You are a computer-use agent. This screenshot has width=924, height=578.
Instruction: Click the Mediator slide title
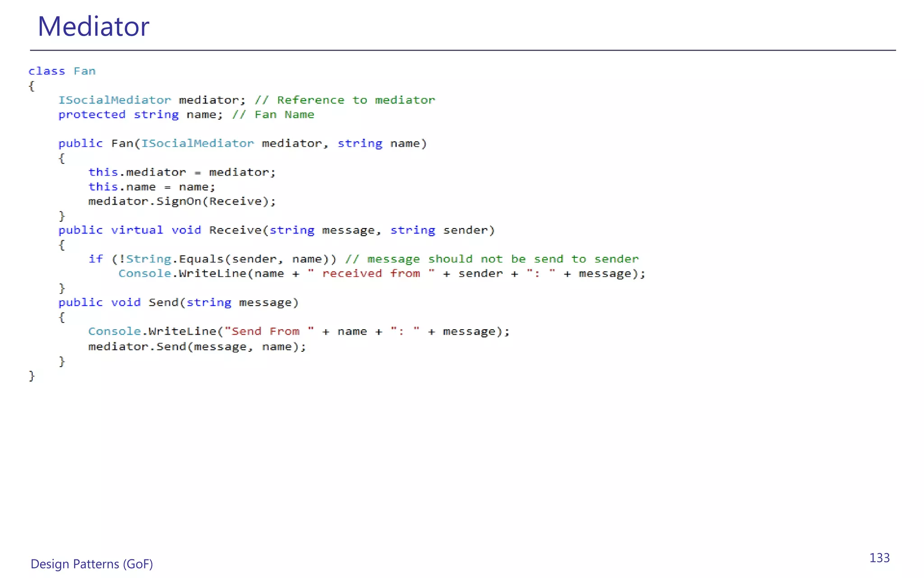93,26
